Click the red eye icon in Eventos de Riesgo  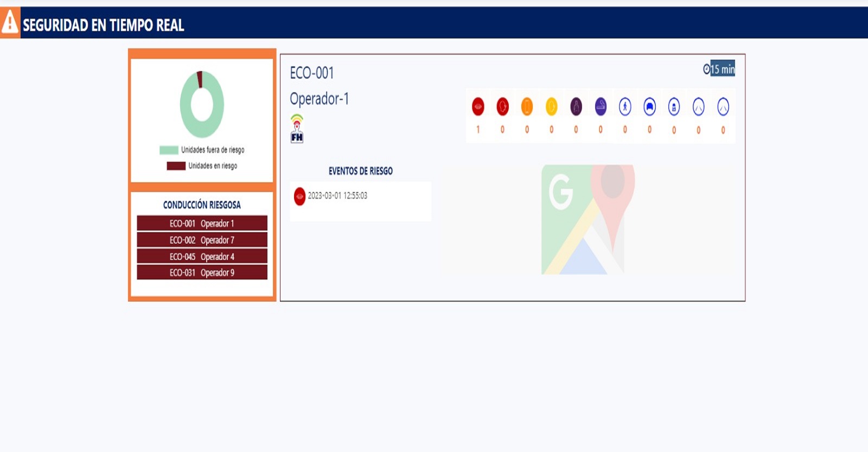[299, 196]
